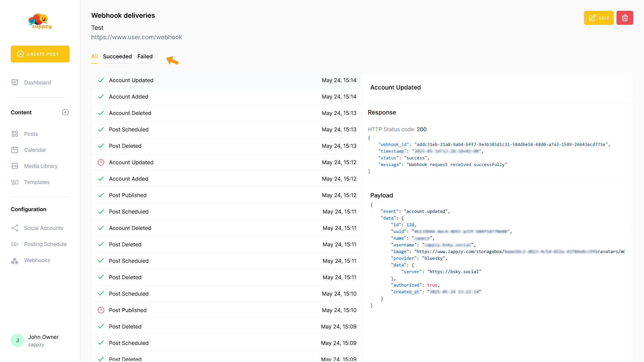Image resolution: width=644 pixels, height=362 pixels.
Task: Open the webhook URL link
Action: 137,37
